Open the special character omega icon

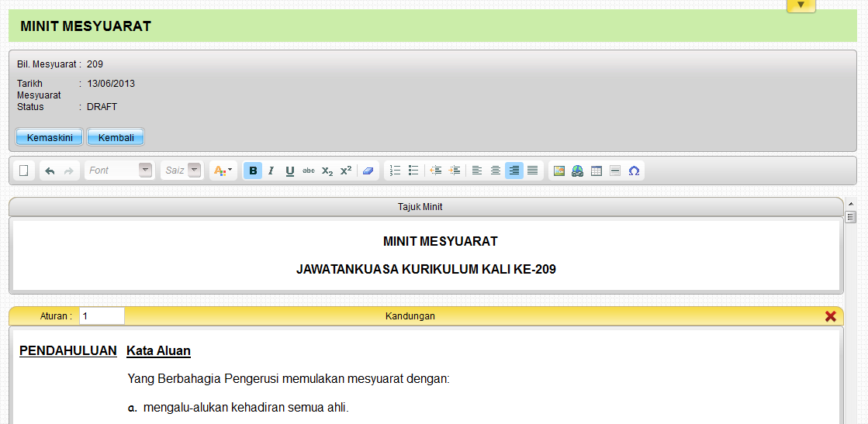pyautogui.click(x=634, y=171)
